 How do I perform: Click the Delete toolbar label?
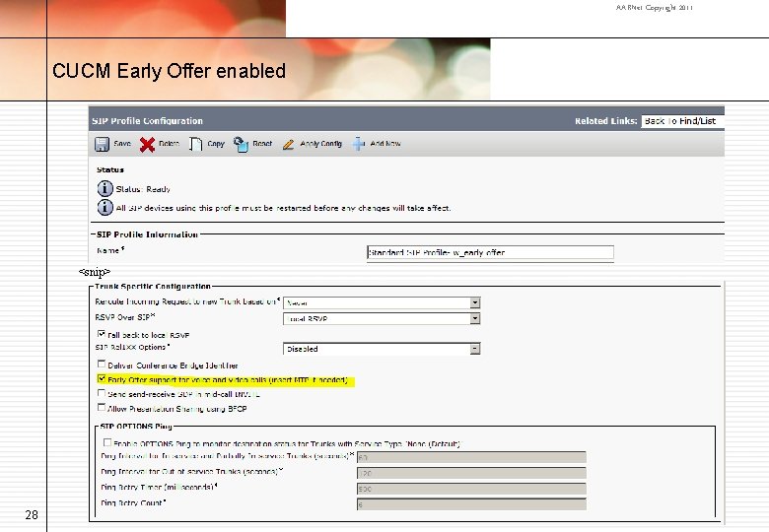coord(170,144)
